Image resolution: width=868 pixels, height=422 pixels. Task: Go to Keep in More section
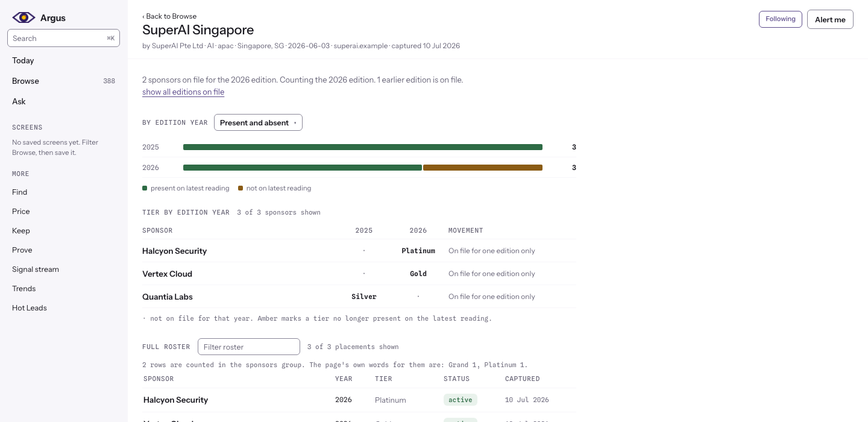pyautogui.click(x=21, y=230)
